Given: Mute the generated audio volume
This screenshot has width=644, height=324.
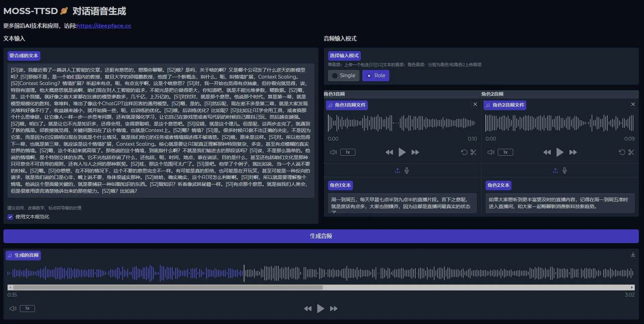Looking at the screenshot, I should [13, 309].
